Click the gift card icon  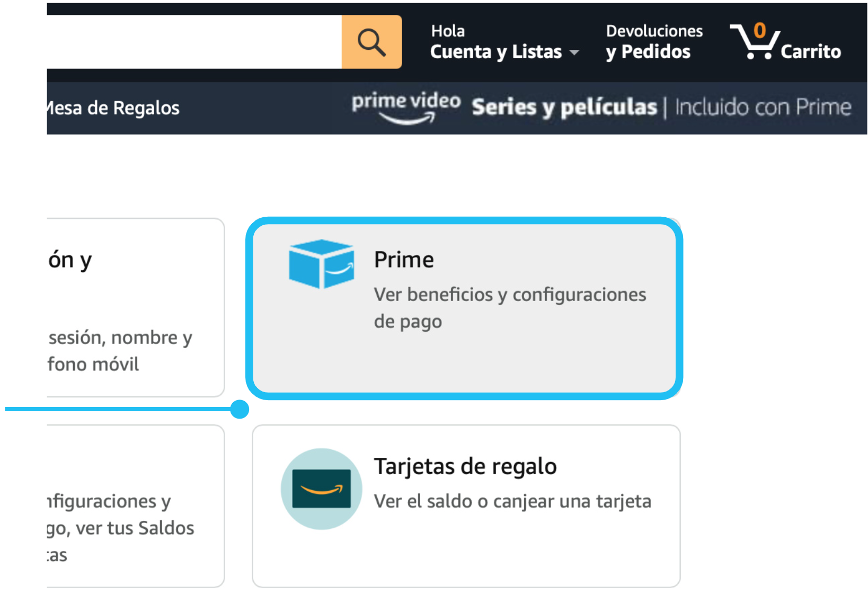tap(322, 489)
